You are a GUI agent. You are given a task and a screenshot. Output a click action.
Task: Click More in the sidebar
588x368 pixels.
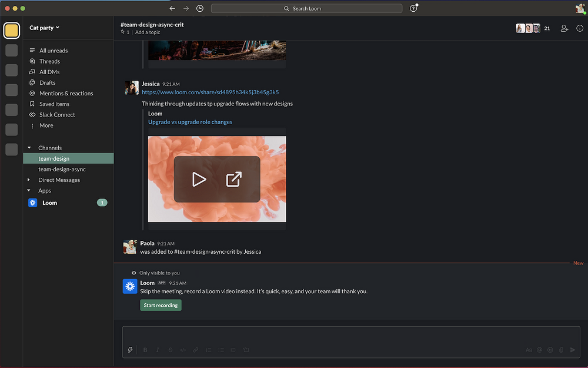click(46, 125)
